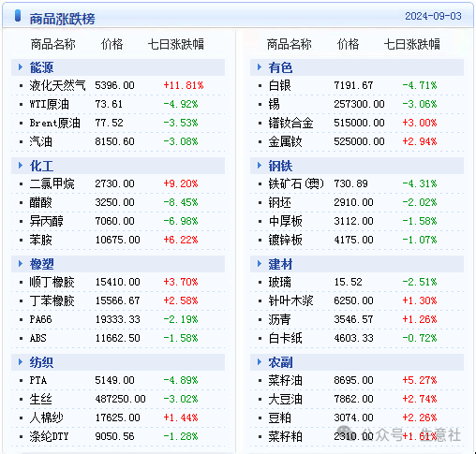Screen dimensions: 476x454
Task: Open the 纺织 category heading
Action: tap(41, 362)
